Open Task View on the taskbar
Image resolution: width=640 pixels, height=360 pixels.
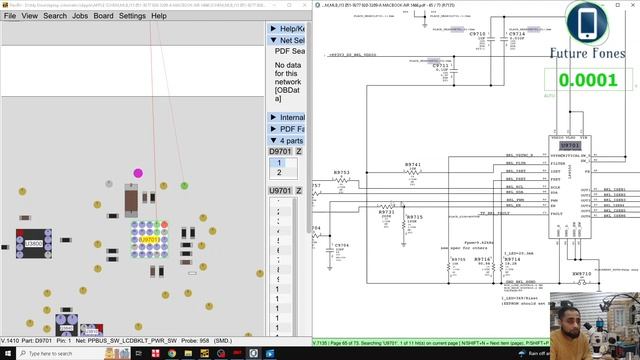pyautogui.click(x=138, y=353)
